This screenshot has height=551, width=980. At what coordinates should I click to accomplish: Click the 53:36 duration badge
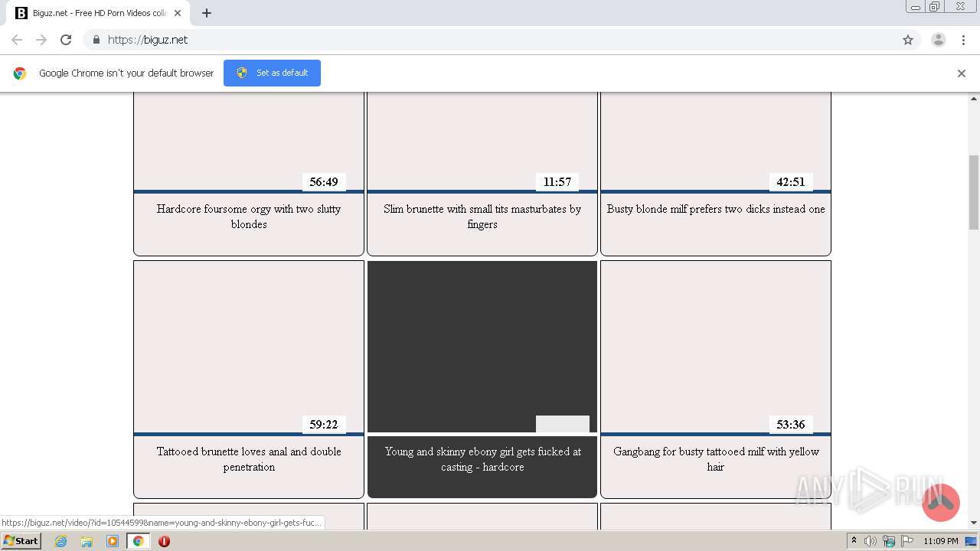coord(791,425)
